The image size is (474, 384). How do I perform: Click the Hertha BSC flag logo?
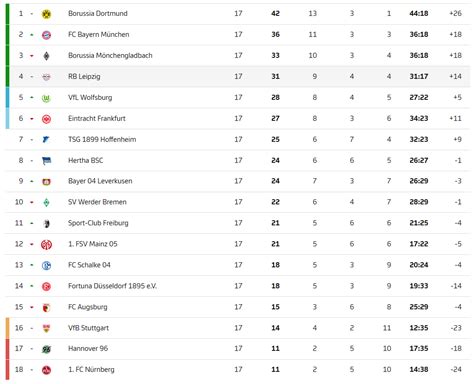pos(46,161)
